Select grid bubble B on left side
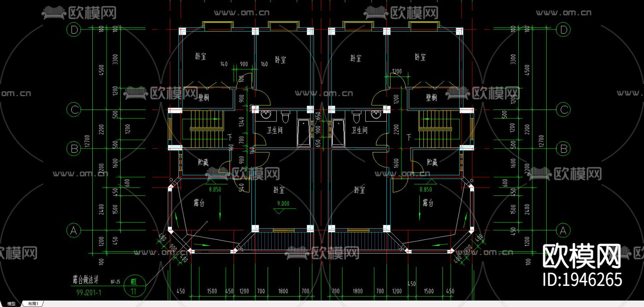 [x=74, y=148]
